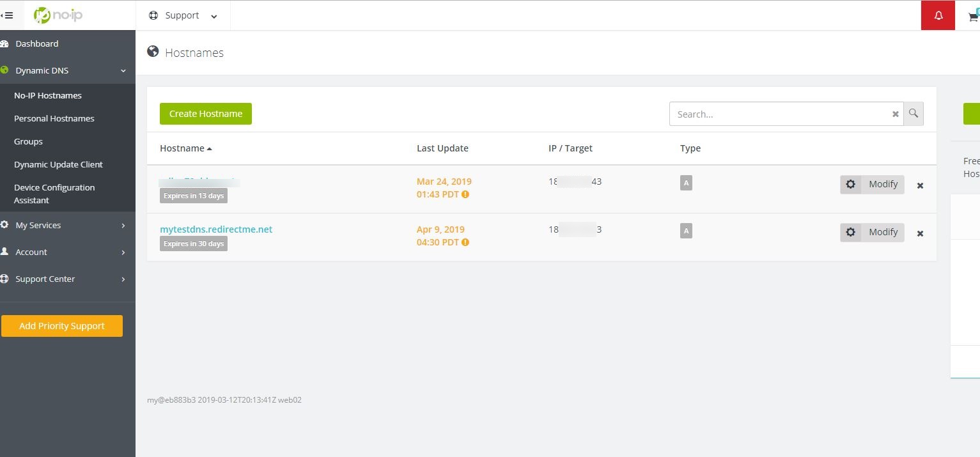Click the info icon next to Apr 9 update

pos(465,242)
